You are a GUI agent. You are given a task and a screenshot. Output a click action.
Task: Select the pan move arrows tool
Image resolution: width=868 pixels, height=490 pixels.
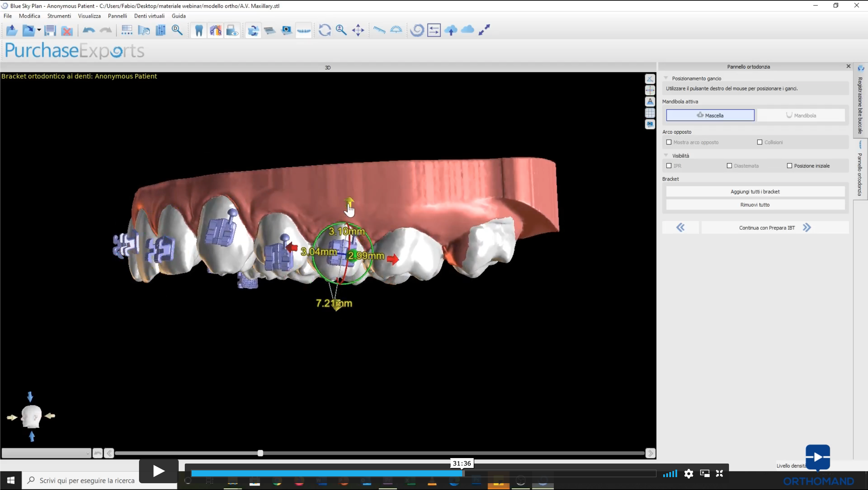click(358, 31)
